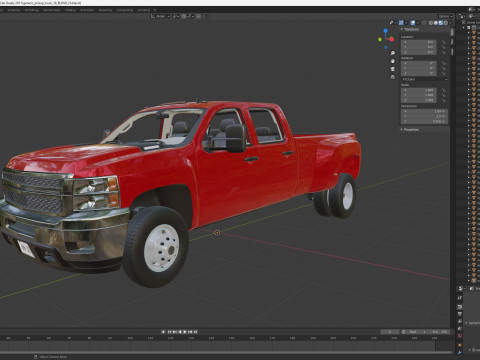This screenshot has height=360, width=480.
Task: Open the Output properties tab icon
Action: point(460,314)
